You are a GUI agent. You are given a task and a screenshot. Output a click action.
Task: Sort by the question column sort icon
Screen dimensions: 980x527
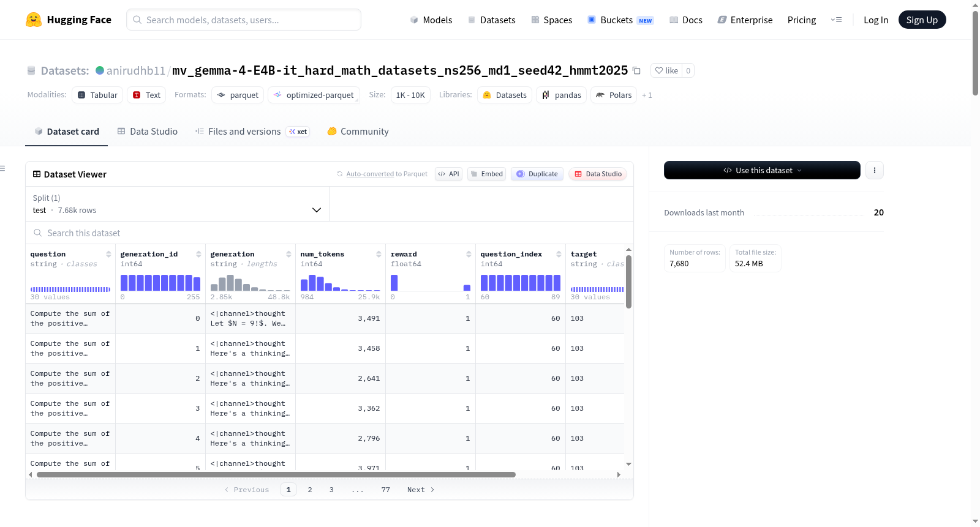coord(108,254)
